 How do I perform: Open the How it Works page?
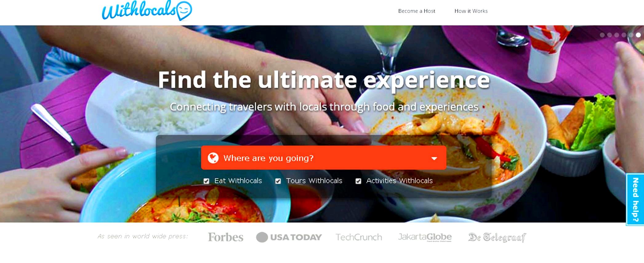471,11
